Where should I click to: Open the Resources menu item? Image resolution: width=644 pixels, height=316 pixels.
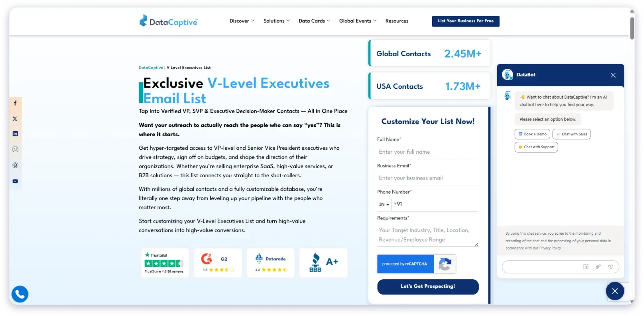coord(397,21)
